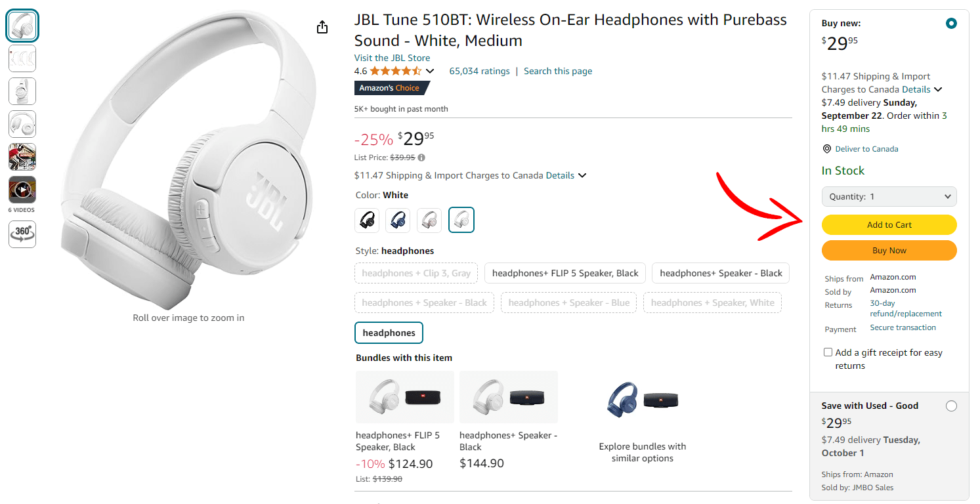Click the Buy Now button
The width and height of the screenshot is (980, 504).
(x=889, y=250)
